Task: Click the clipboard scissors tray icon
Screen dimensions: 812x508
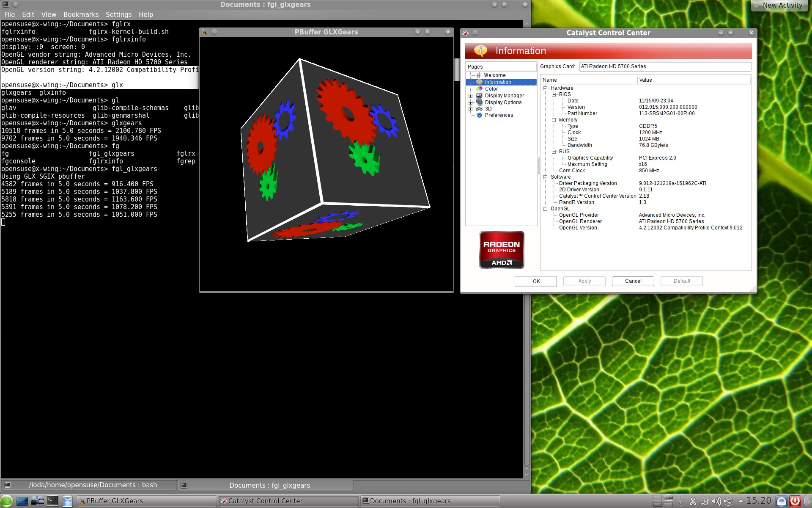Action: [693, 502]
